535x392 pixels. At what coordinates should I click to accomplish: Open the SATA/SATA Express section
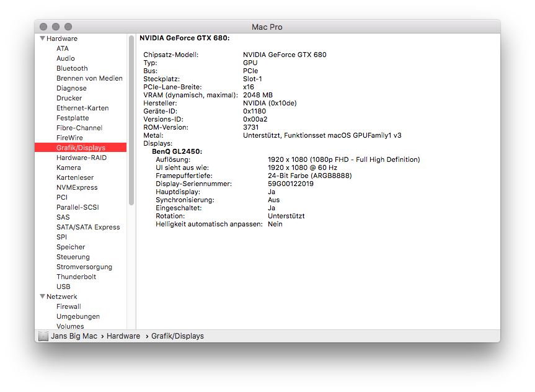click(x=88, y=226)
